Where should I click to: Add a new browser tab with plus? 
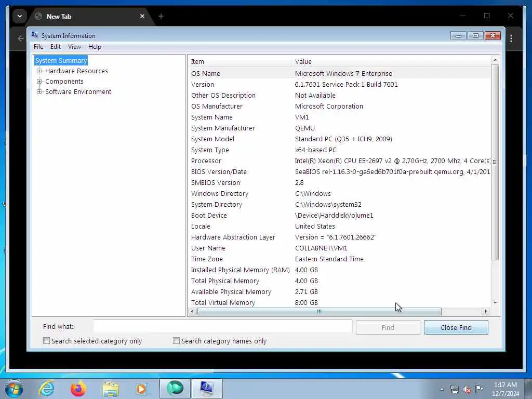coord(161,16)
